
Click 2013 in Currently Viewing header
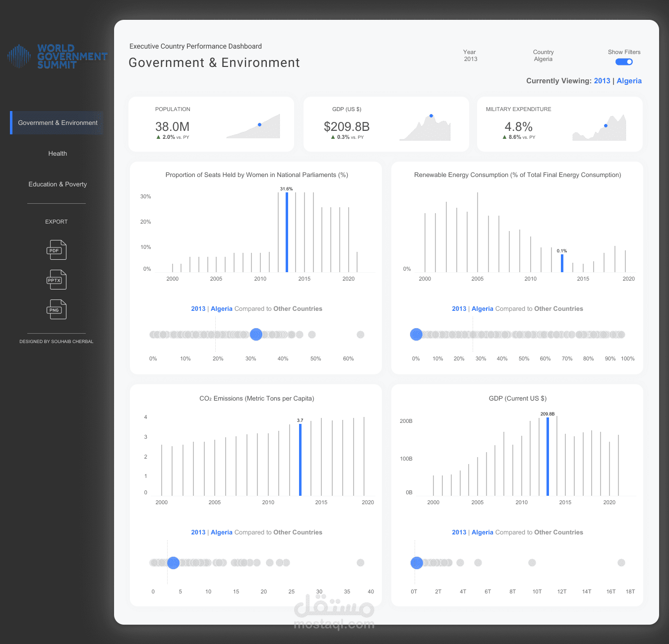pos(602,81)
